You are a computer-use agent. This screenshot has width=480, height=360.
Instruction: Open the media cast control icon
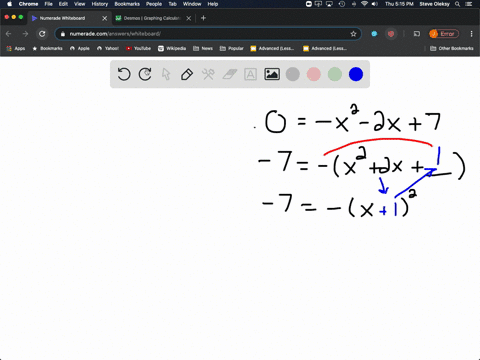click(417, 34)
